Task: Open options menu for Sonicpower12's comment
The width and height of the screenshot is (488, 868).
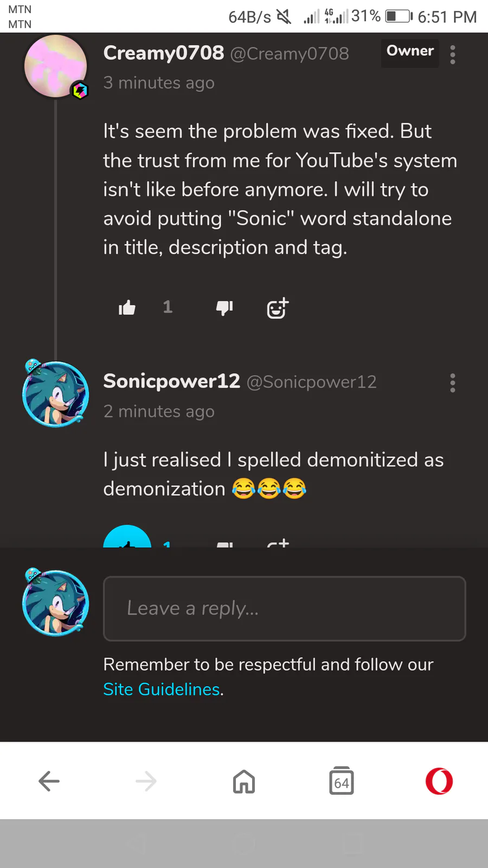Action: tap(453, 383)
